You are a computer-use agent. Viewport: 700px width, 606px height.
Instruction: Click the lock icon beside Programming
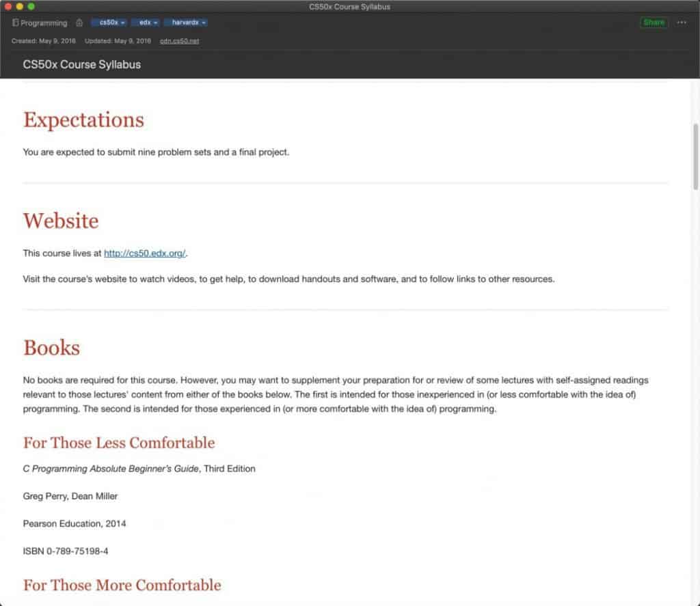click(x=79, y=23)
